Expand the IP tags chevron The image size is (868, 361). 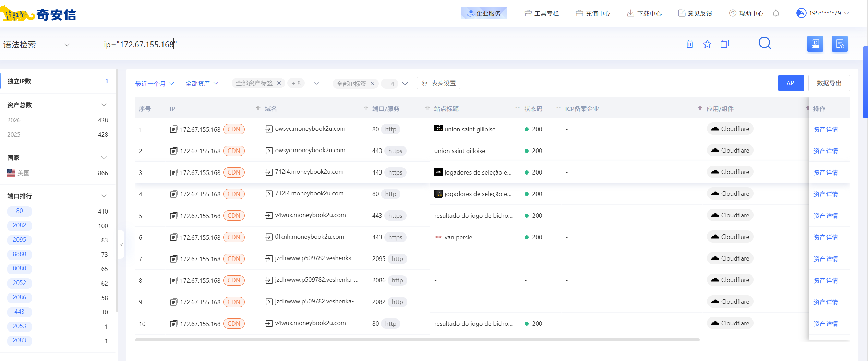tap(405, 83)
